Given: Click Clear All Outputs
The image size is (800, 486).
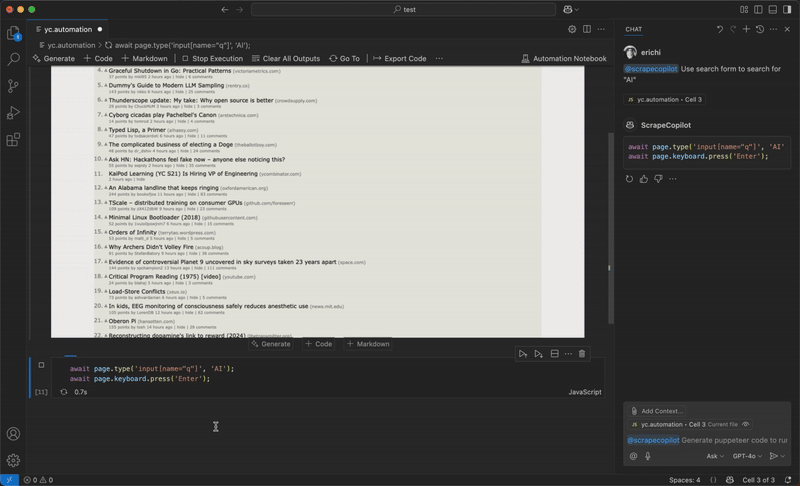Looking at the screenshot, I should click(x=286, y=58).
